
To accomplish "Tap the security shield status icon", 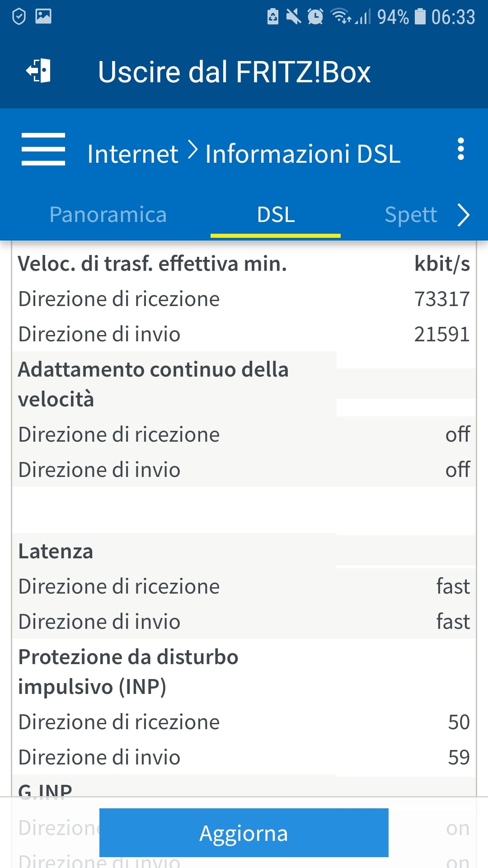I will pos(19,17).
